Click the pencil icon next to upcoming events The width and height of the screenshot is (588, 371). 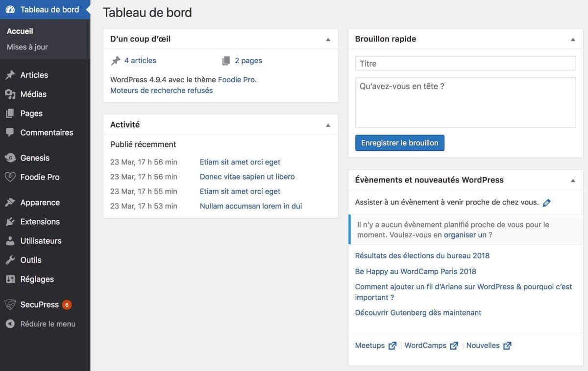[x=547, y=202]
